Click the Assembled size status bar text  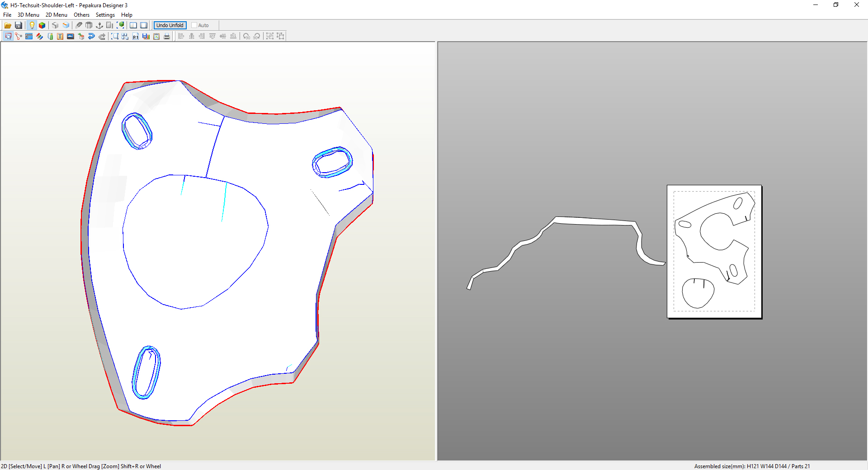[x=752, y=466]
